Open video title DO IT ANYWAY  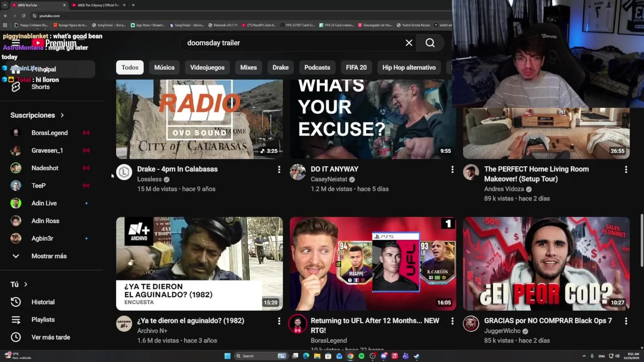click(x=335, y=169)
